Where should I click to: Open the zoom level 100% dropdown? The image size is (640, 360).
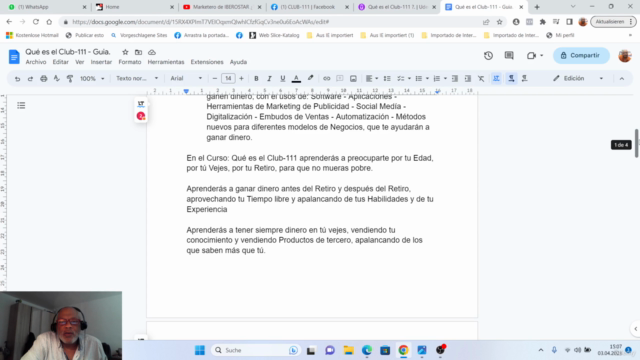(92, 78)
